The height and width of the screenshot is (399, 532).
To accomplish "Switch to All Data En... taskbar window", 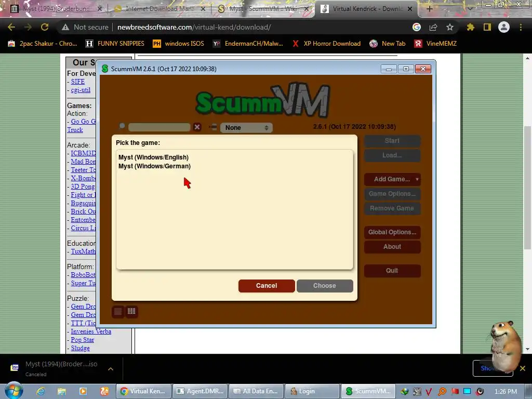I will (x=257, y=391).
